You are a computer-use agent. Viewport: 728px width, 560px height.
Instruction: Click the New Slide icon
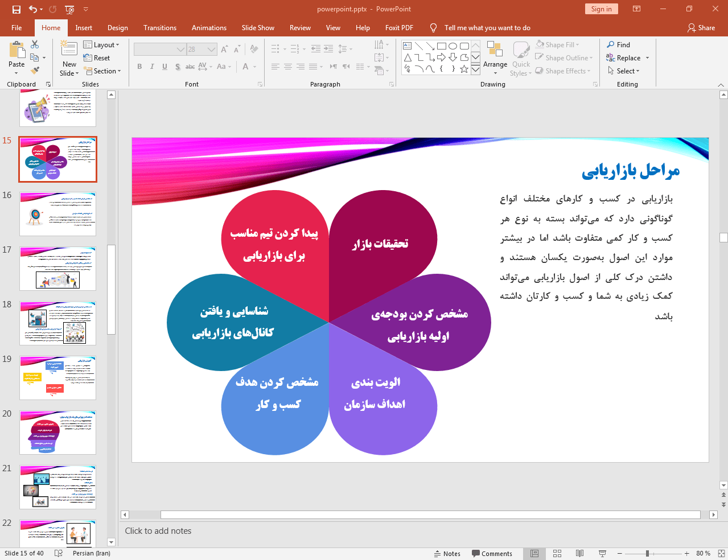[69, 49]
